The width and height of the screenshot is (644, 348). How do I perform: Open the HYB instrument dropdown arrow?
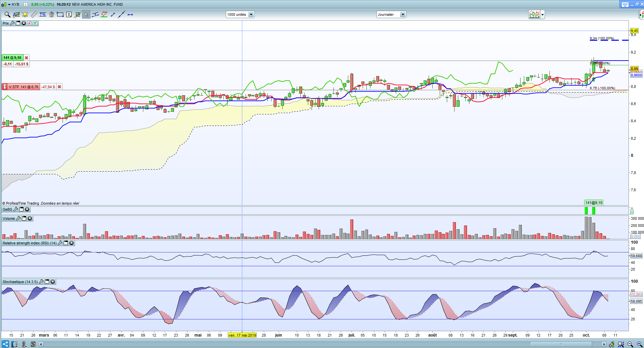(9, 4)
